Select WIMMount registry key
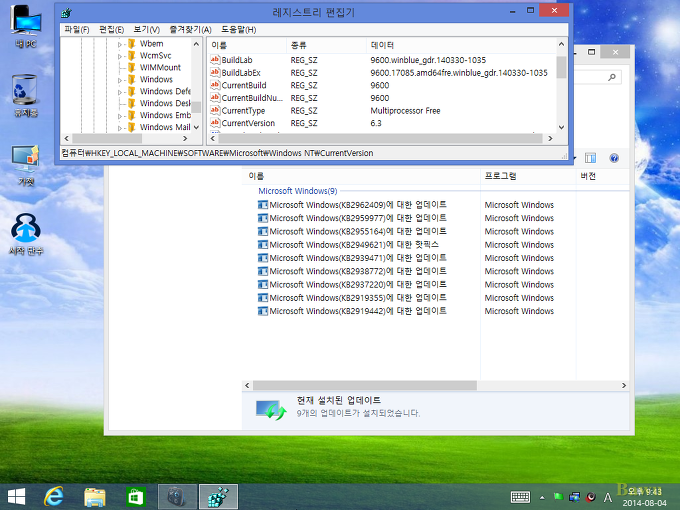 (160, 67)
